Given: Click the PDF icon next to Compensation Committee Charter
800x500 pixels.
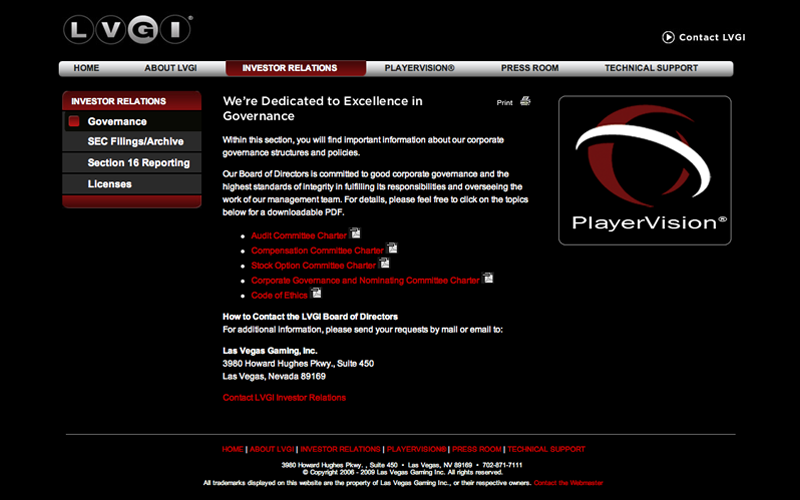Looking at the screenshot, I should pos(392,249).
